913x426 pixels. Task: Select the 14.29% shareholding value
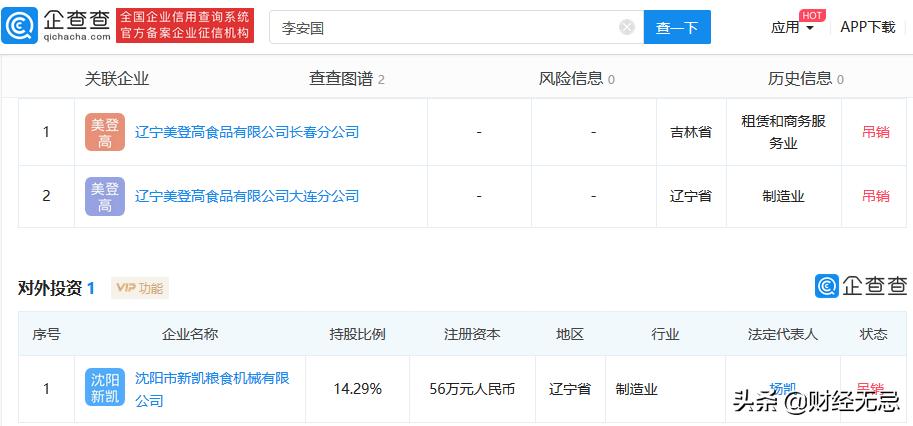tap(358, 389)
